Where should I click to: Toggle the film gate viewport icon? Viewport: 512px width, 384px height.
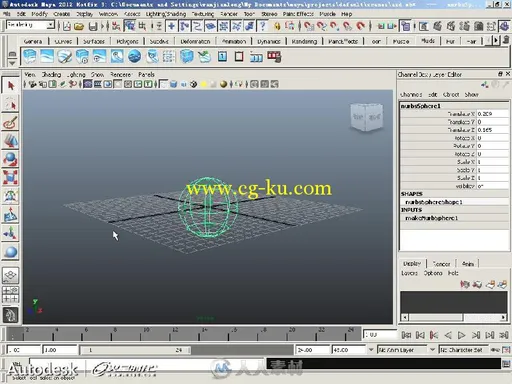(98, 84)
